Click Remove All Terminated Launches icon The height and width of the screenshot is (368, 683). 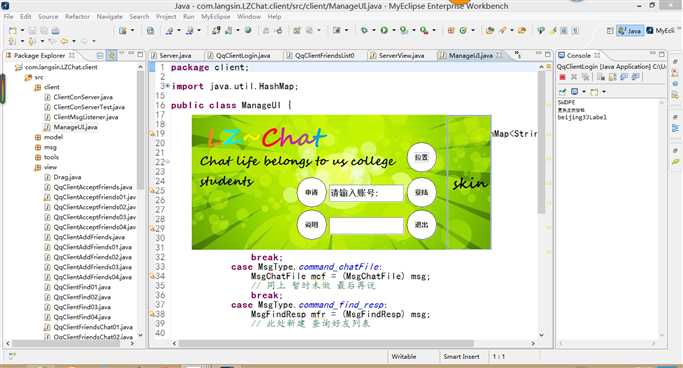pos(585,77)
